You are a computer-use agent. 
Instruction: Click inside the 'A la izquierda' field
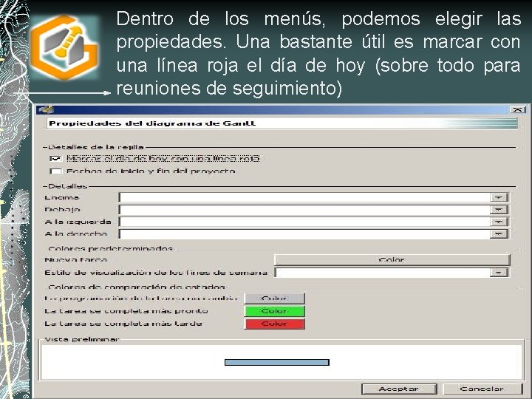pyautogui.click(x=304, y=222)
